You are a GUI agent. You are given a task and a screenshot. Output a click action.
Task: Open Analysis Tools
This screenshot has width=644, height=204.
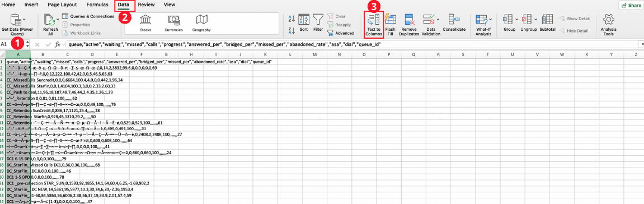[608, 24]
